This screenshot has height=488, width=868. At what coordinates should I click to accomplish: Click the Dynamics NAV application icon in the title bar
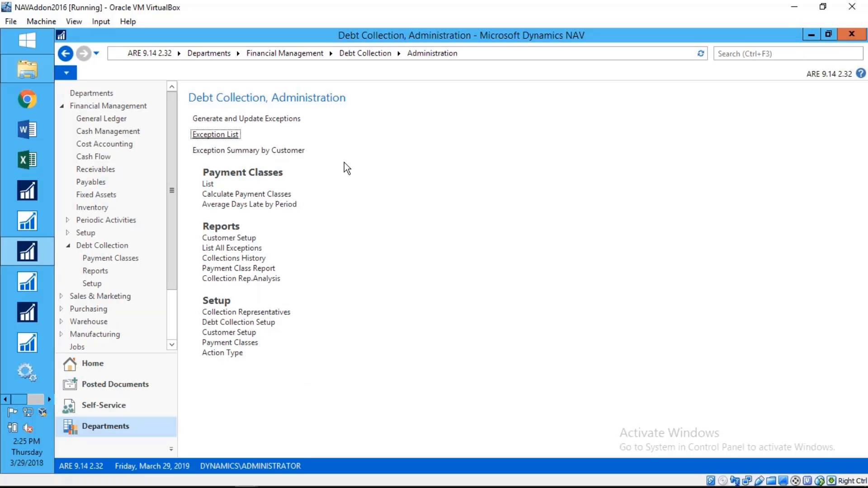click(x=61, y=35)
